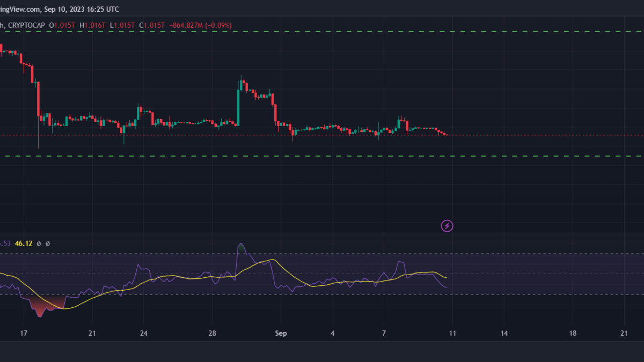Click the yellow 46.12 indicator value
Viewport: 644px width, 362px height.
(24, 243)
